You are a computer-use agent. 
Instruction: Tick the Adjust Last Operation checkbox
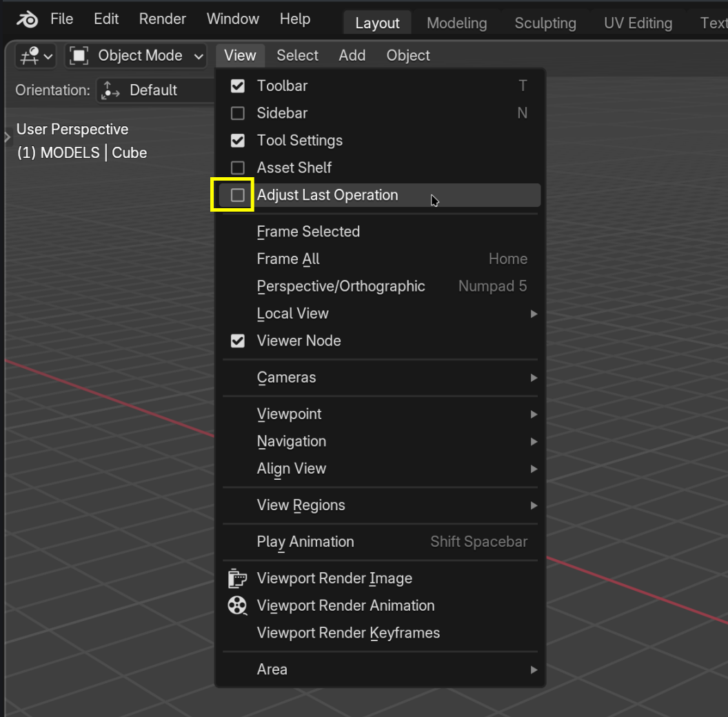point(238,195)
